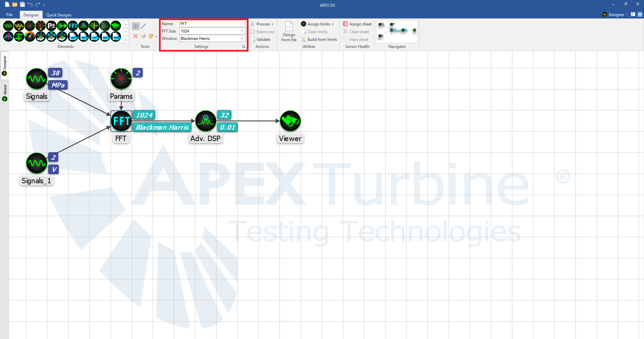Select the Signals node on canvas
Viewport: 644px width, 339px height.
37,79
